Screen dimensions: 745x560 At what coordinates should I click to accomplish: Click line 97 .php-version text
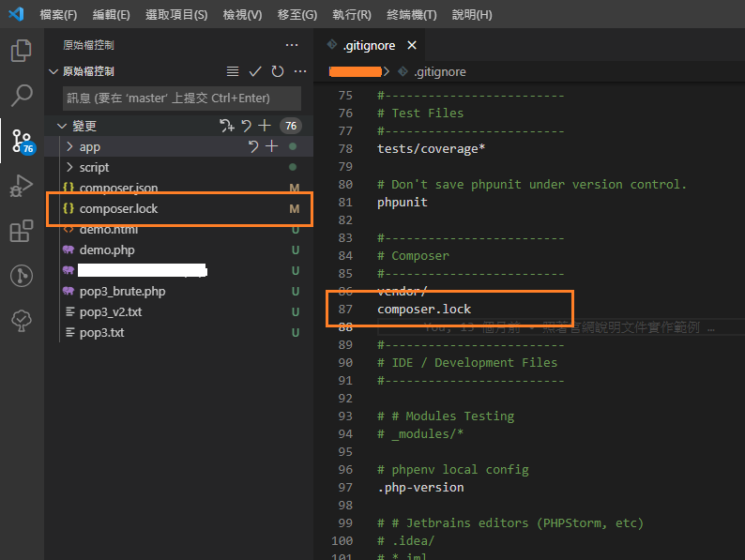[x=420, y=488]
